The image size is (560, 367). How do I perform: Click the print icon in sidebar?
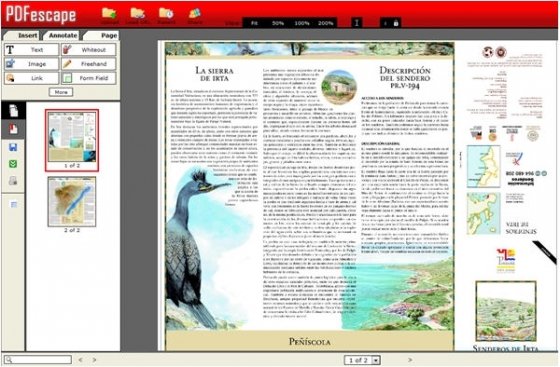pos(13,181)
